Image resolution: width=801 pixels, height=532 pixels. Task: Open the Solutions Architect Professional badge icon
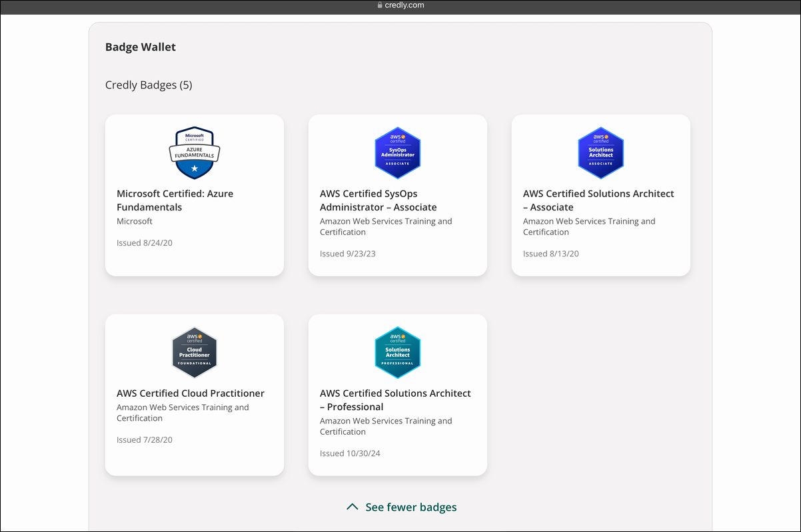pos(397,353)
